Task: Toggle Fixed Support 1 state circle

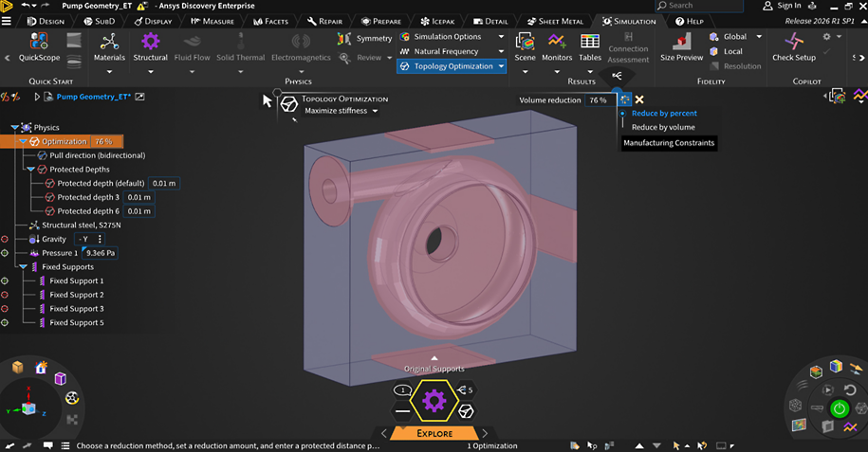Action: [x=5, y=281]
